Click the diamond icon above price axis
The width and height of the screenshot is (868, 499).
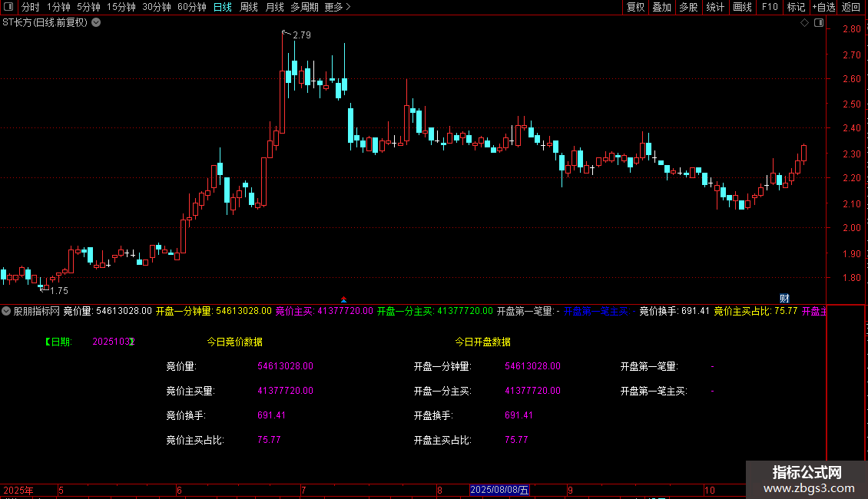[804, 23]
